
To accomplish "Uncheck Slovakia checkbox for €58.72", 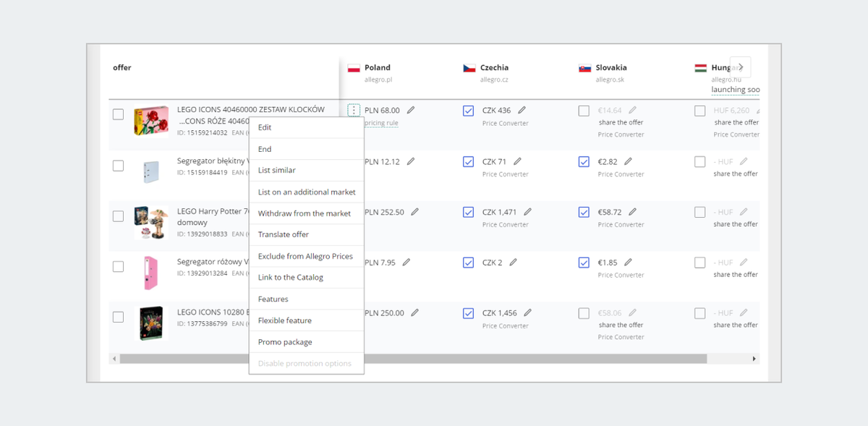I will 584,212.
